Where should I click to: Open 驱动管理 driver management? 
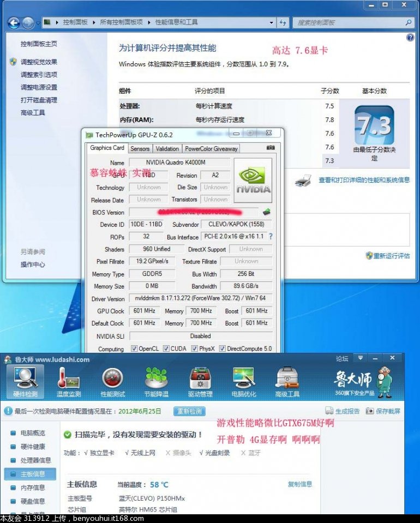click(200, 382)
